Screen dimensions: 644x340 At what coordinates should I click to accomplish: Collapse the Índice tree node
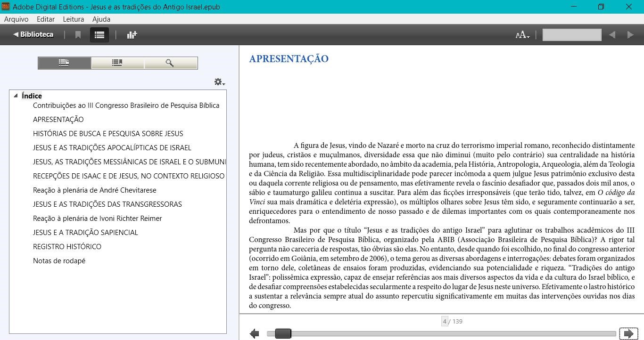(16, 96)
